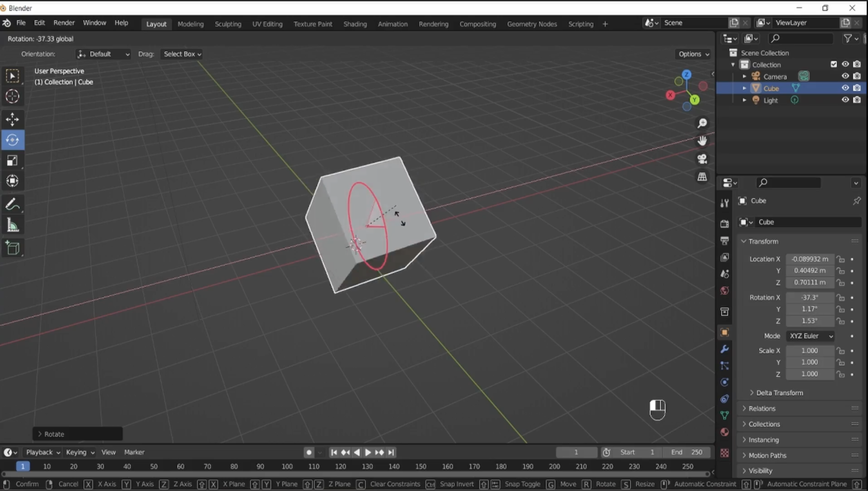
Task: Disable Light in renders camera icon
Action: click(x=857, y=100)
